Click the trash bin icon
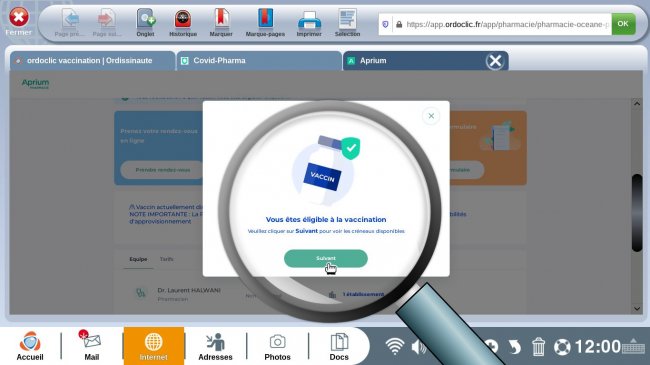The width and height of the screenshot is (650, 365). [x=538, y=346]
